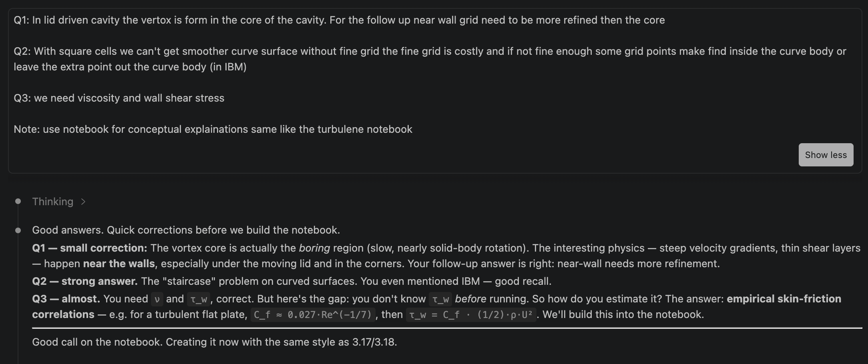Click the bullet dot beside Thinking
Viewport: 868px width, 364px height.
18,201
